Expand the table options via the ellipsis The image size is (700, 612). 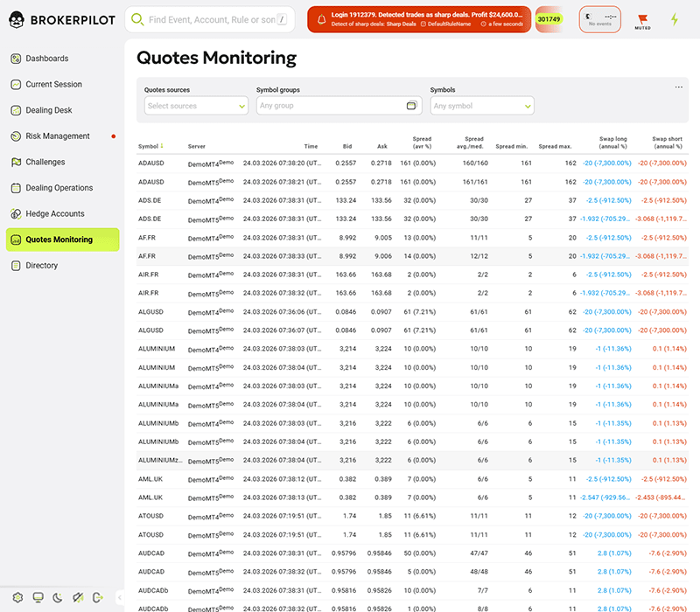click(x=678, y=86)
